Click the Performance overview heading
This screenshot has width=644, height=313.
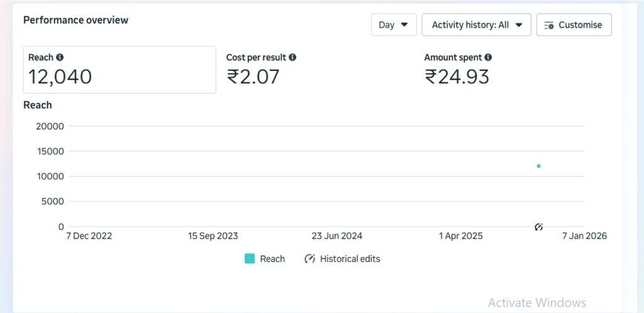click(75, 20)
